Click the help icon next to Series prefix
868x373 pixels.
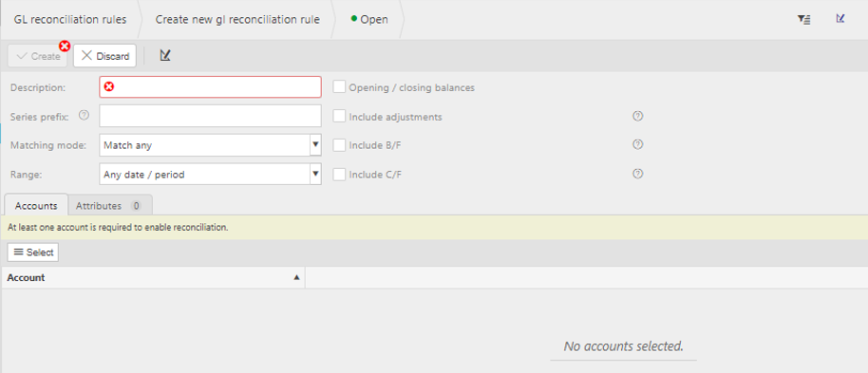84,116
